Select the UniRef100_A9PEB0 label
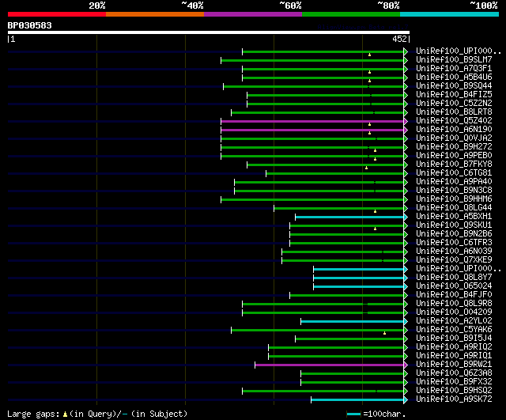Viewport: 506px width, 420px height. (454, 156)
